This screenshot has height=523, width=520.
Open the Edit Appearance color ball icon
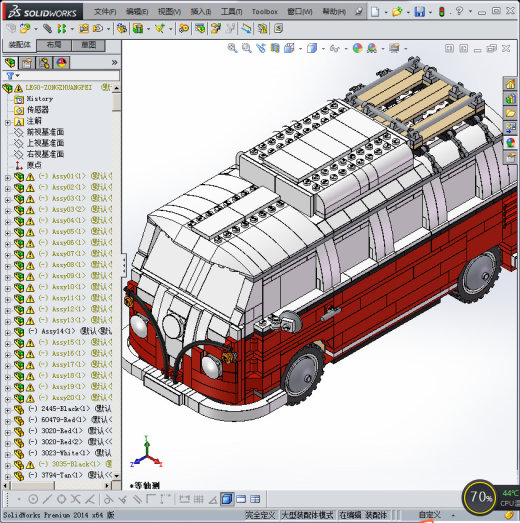[357, 48]
